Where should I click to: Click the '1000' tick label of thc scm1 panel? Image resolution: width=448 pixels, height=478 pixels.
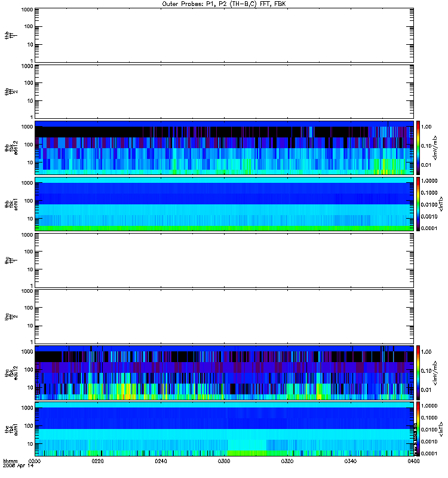coord(27,408)
